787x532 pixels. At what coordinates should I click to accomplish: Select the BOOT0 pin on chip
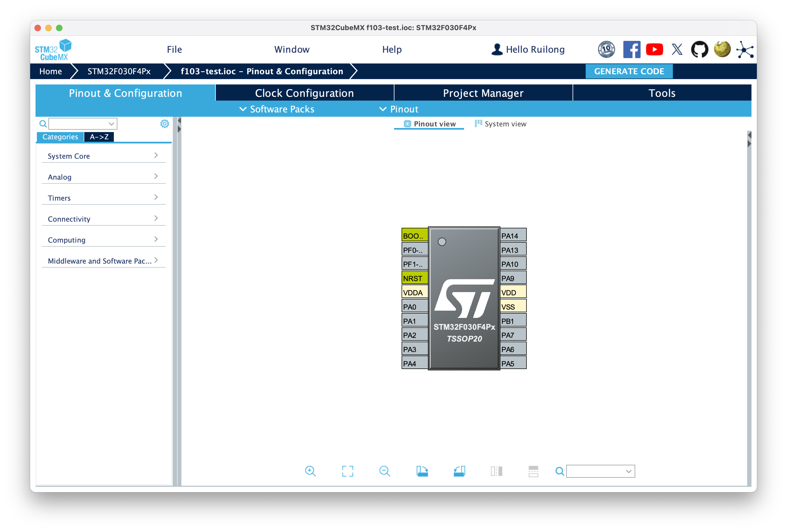coord(415,235)
